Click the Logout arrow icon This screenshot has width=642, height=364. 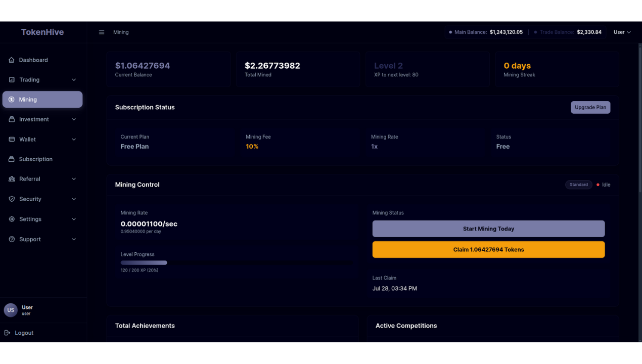click(7, 333)
